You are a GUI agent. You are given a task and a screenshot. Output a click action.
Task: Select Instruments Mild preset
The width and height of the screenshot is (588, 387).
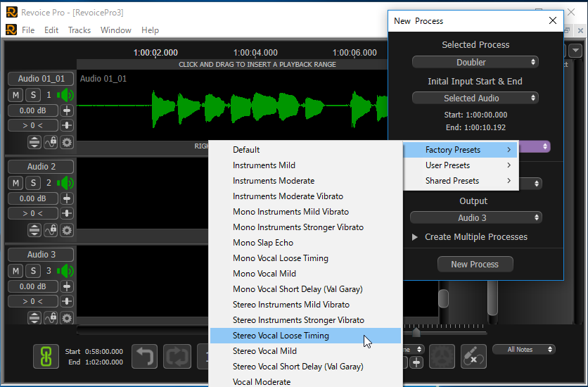click(x=306, y=165)
